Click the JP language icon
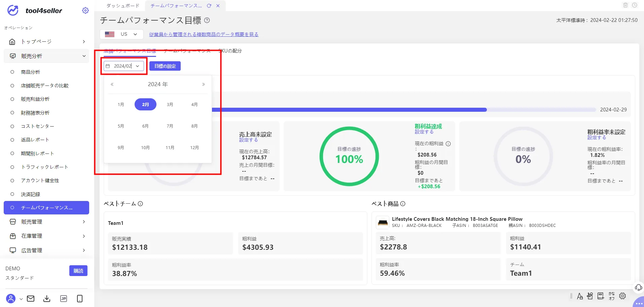This screenshot has height=307, width=644. (64, 299)
